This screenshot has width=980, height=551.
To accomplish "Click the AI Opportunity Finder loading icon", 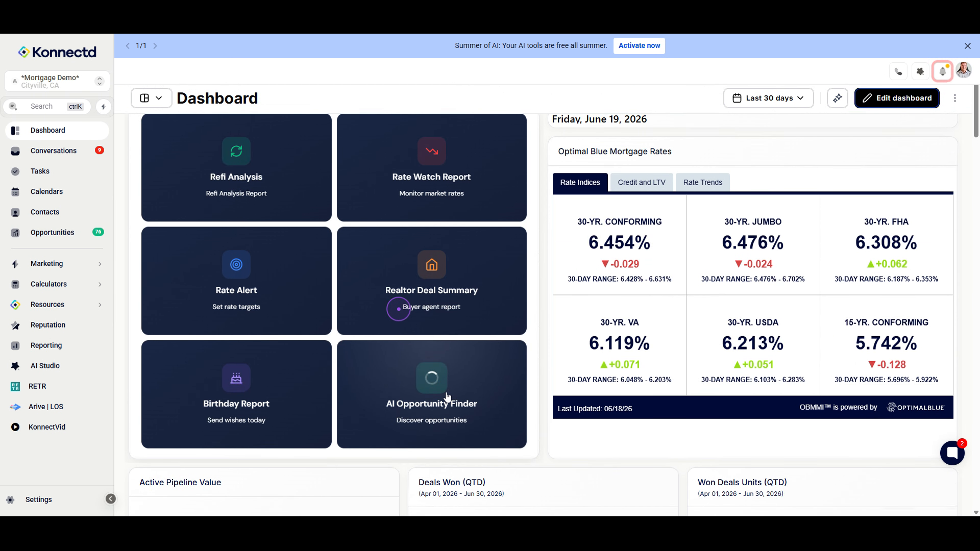I will [432, 378].
